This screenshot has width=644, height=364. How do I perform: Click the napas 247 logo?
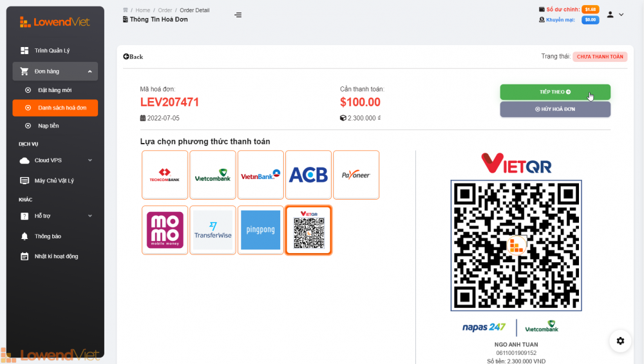click(x=484, y=327)
